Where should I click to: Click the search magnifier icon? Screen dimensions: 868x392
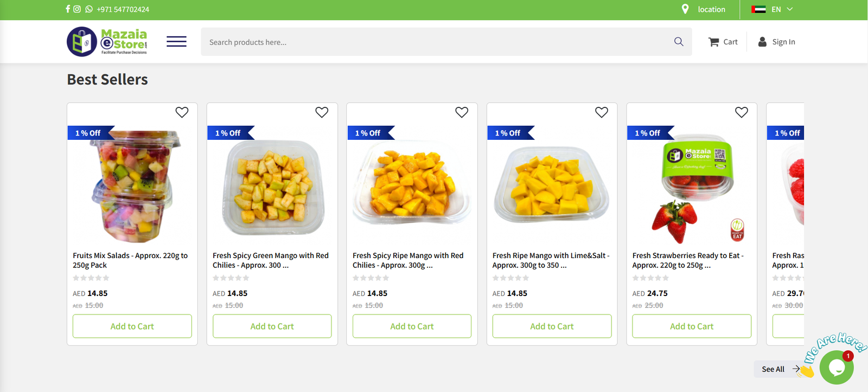click(x=679, y=42)
